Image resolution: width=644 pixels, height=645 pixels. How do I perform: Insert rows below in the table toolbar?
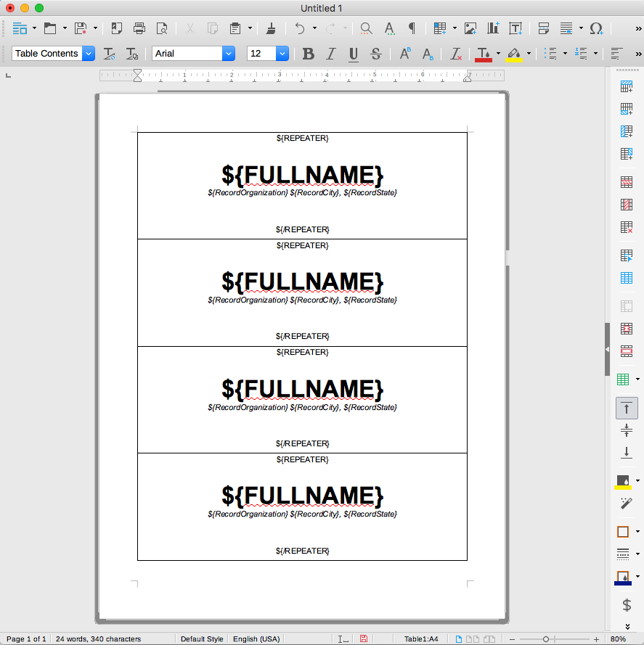tap(627, 109)
